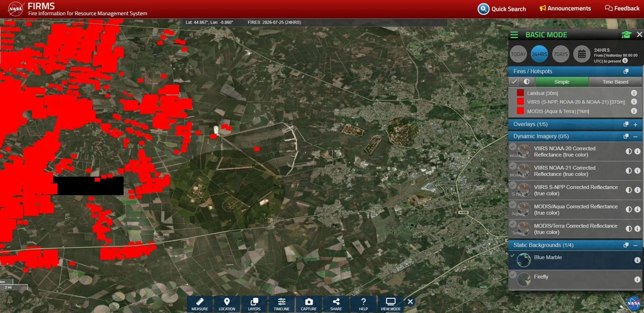
Task: Open the Location tool
Action: point(227,304)
